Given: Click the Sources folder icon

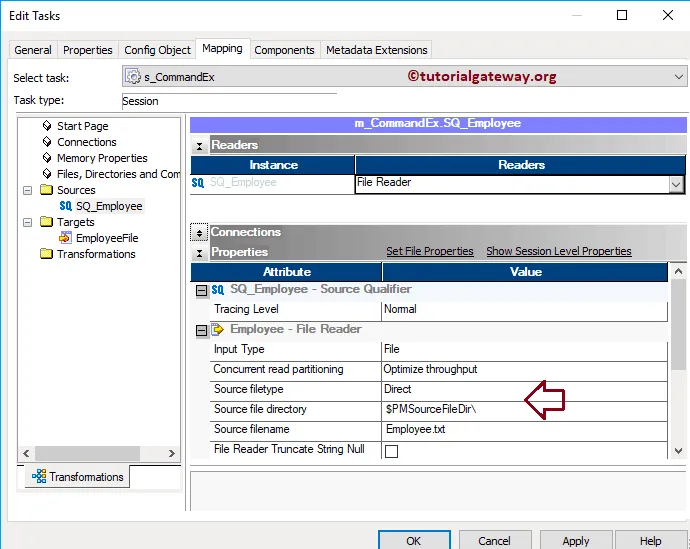Looking at the screenshot, I should [46, 190].
